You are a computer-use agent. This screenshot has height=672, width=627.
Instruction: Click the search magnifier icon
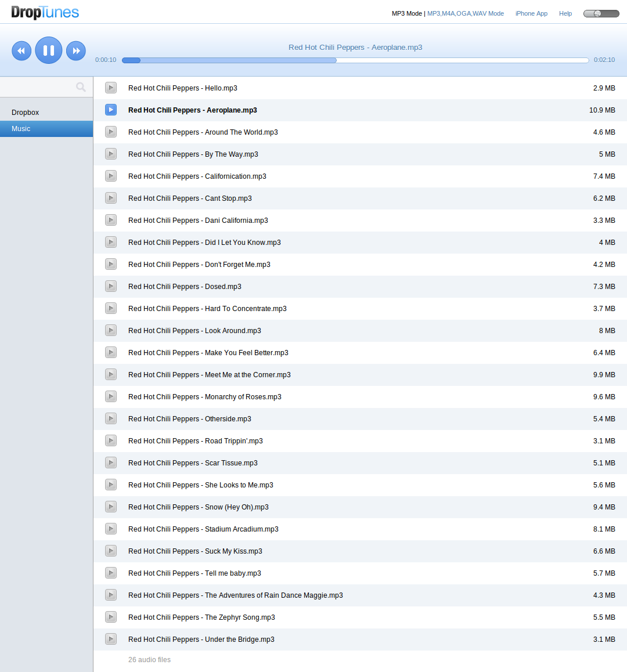pos(81,87)
